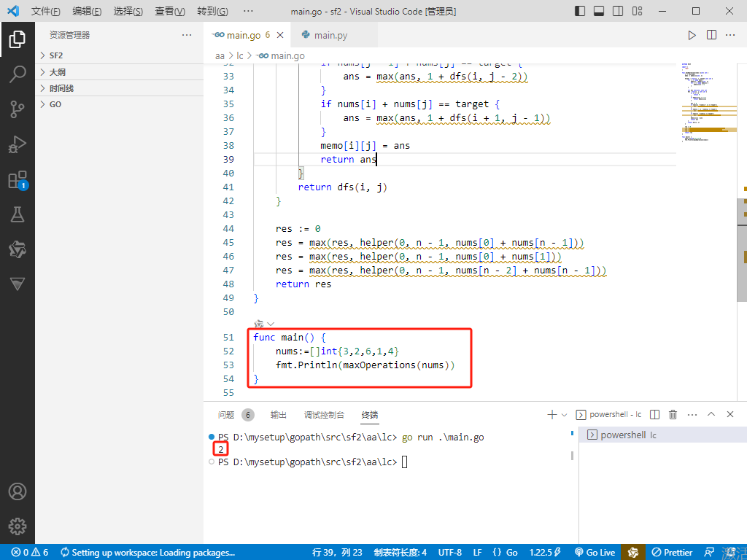The image size is (747, 560).
Task: Toggle secondary side bar layout icon
Action: pyautogui.click(x=618, y=11)
